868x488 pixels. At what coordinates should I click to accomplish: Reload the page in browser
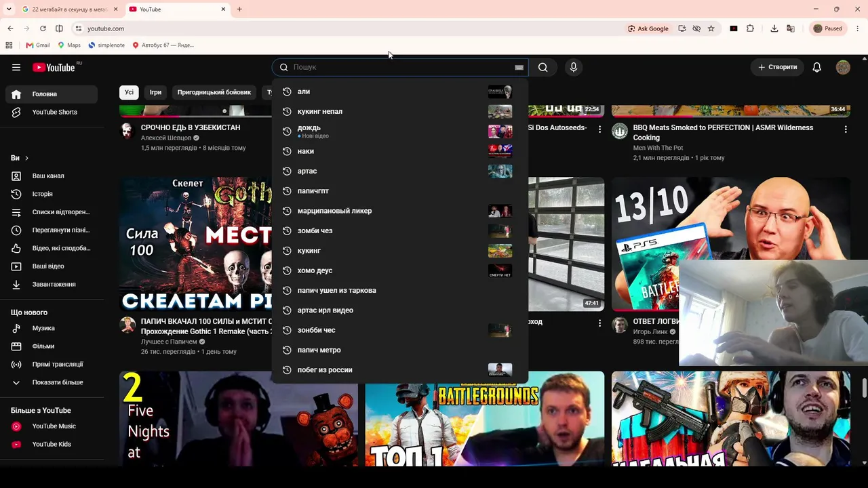pyautogui.click(x=43, y=28)
